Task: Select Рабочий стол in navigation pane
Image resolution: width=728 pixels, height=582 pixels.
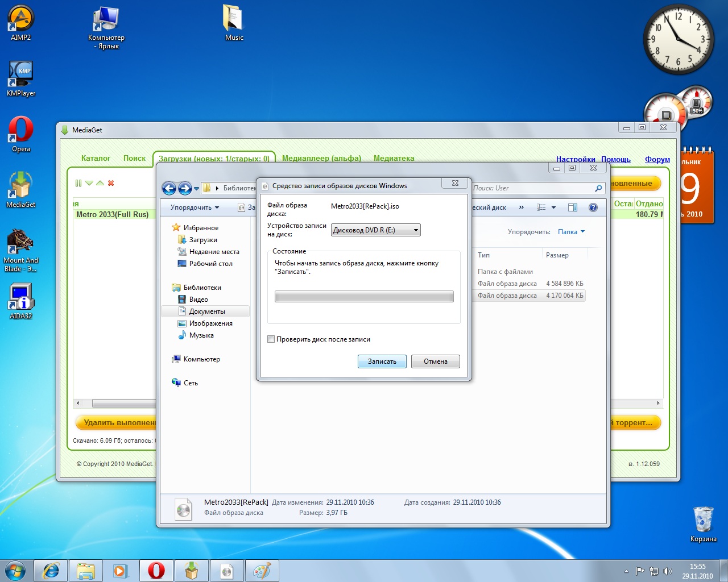Action: 210,264
